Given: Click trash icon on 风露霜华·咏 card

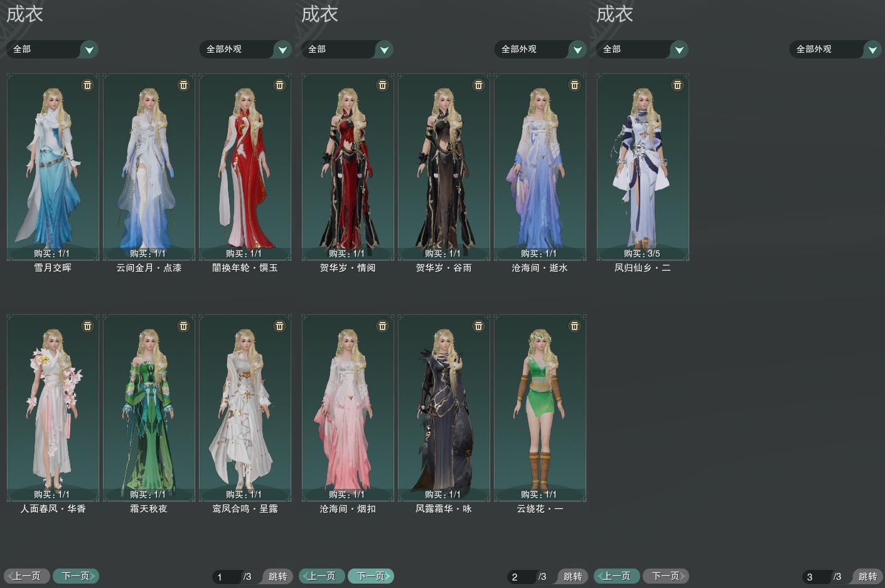Looking at the screenshot, I should 478,326.
